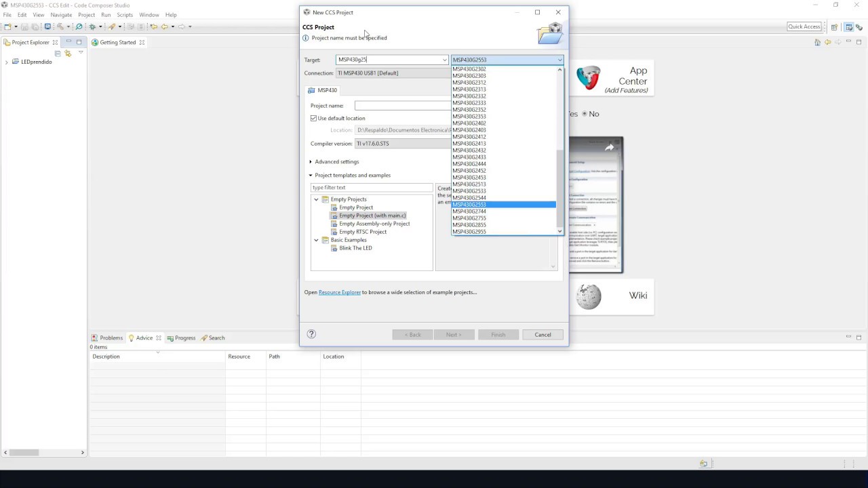Click the Project name input field
Image resolution: width=868 pixels, height=488 pixels.
[403, 106]
